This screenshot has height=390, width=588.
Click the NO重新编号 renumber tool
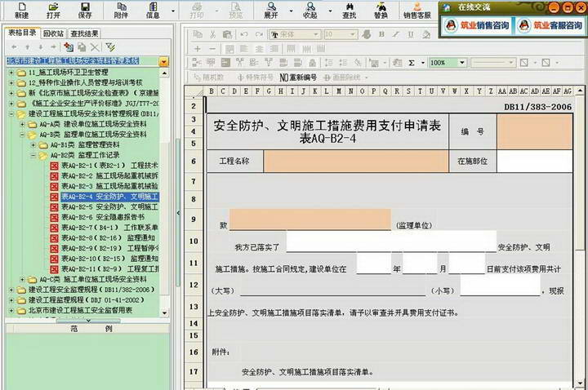coord(298,78)
